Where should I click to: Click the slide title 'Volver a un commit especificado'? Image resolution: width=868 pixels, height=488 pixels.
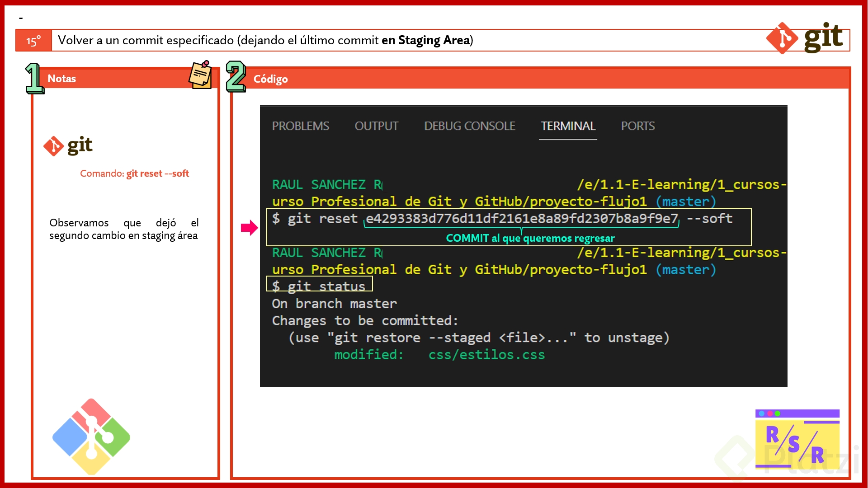click(x=265, y=40)
